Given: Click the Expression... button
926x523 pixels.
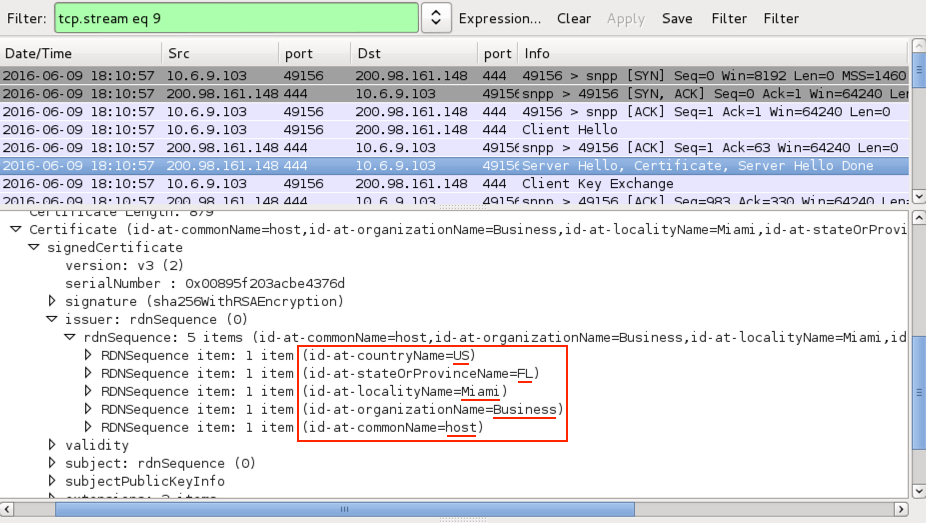Looking at the screenshot, I should tap(499, 18).
